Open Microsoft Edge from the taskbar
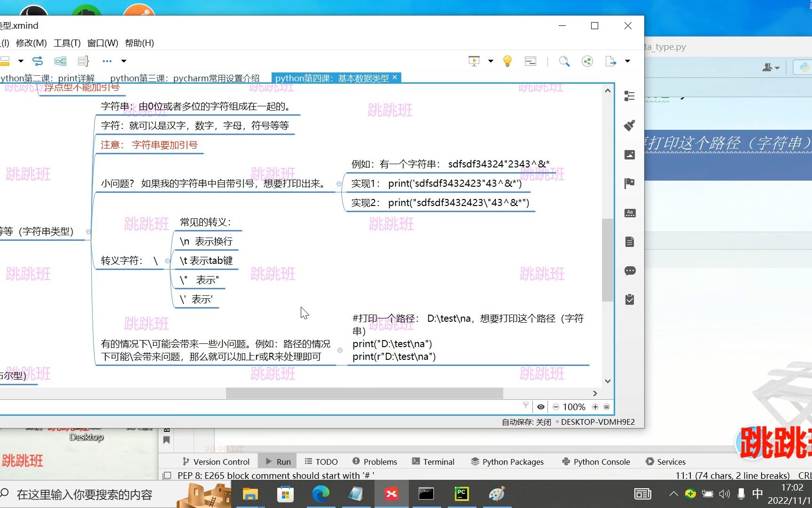This screenshot has width=812, height=508. [321, 494]
